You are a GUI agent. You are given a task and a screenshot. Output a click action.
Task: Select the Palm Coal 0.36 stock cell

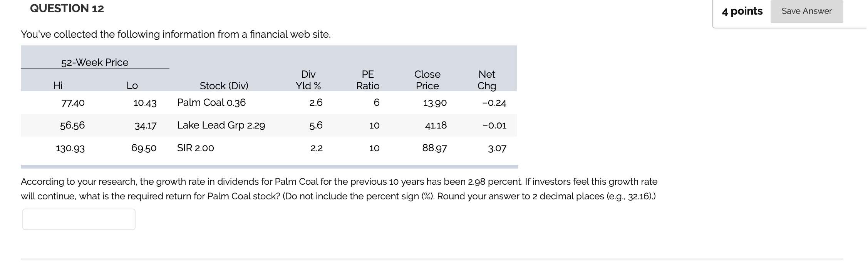[x=211, y=102]
